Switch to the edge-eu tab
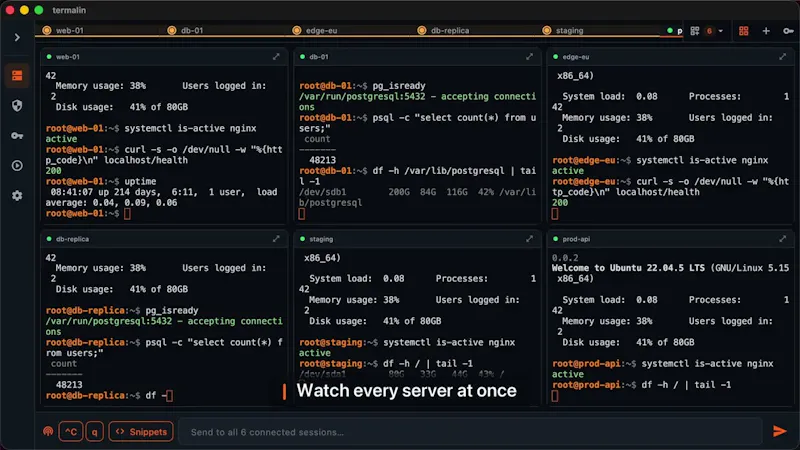This screenshot has height=450, width=800. [x=348, y=31]
